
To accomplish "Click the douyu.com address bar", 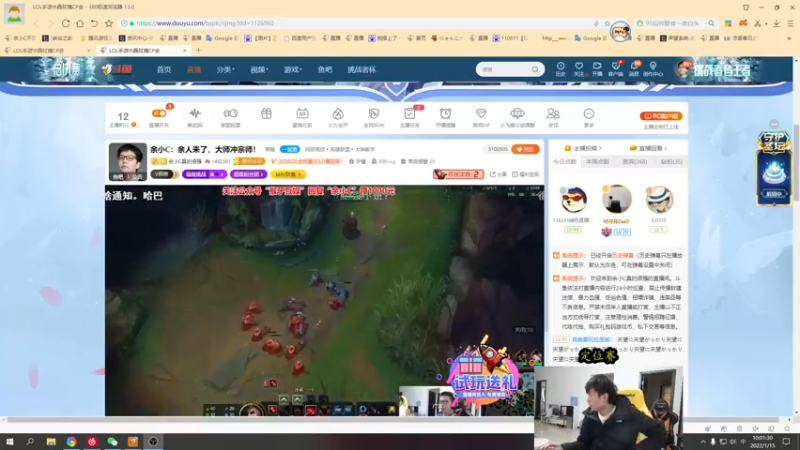I will coord(357,23).
